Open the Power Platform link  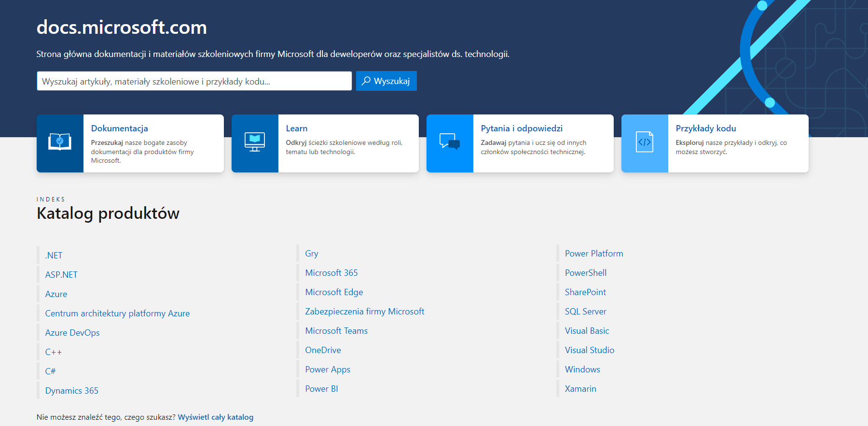pos(594,254)
